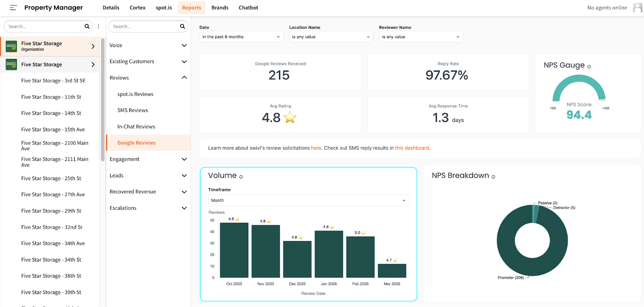The image size is (644, 307).
Task: Select Five Star Storage - 2111 Main Ave
Action: tap(55, 162)
